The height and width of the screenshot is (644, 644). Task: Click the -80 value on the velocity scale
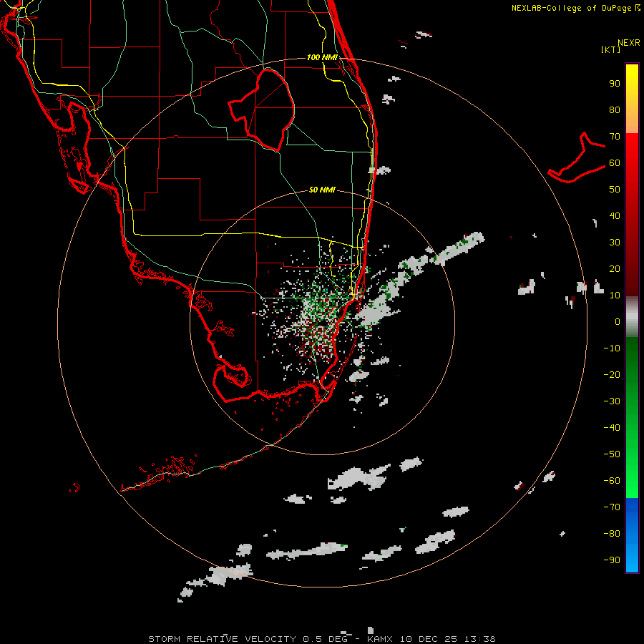tap(612, 534)
